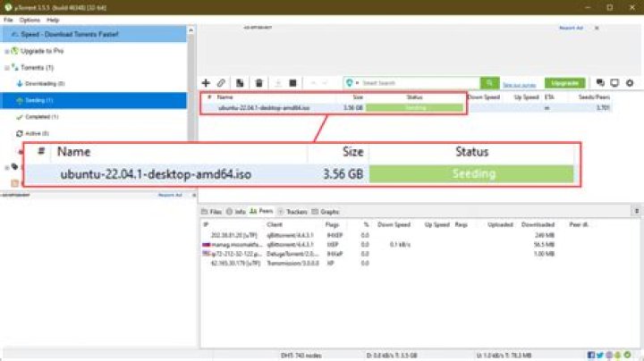
Task: Click the Completed checkmark icon
Action: pos(20,117)
